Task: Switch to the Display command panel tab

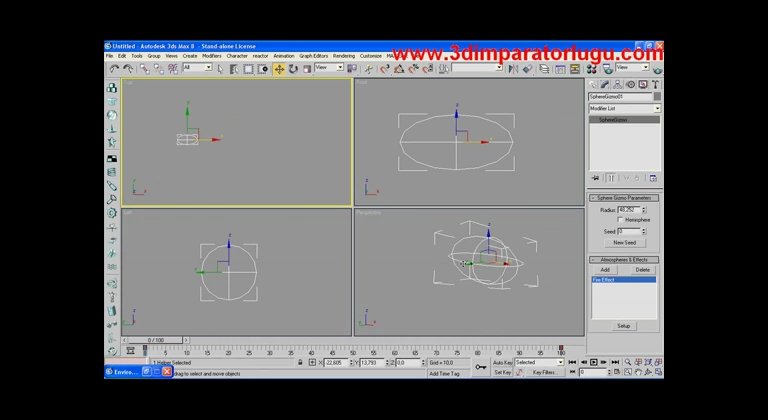Action: [x=643, y=85]
